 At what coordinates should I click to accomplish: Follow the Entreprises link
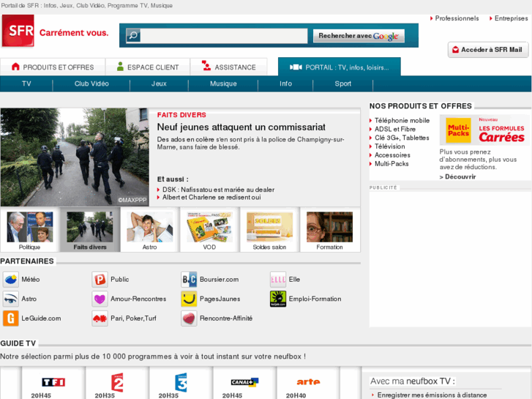(x=511, y=18)
